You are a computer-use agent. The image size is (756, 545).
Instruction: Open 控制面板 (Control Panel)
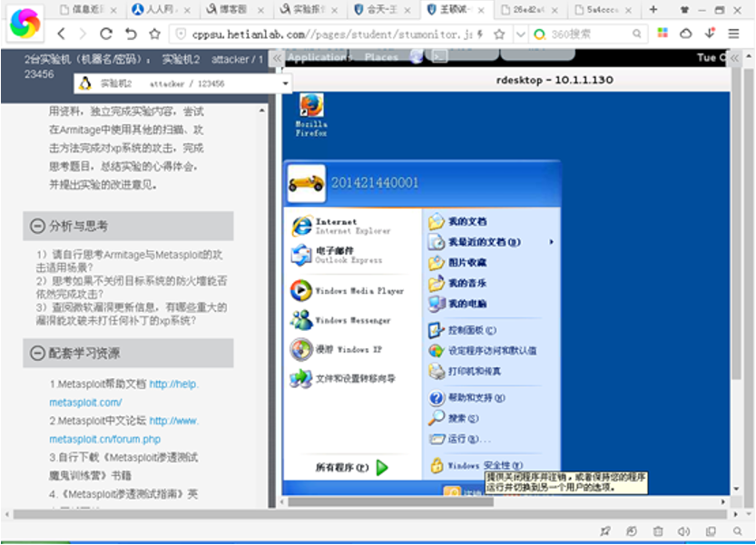(x=462, y=330)
